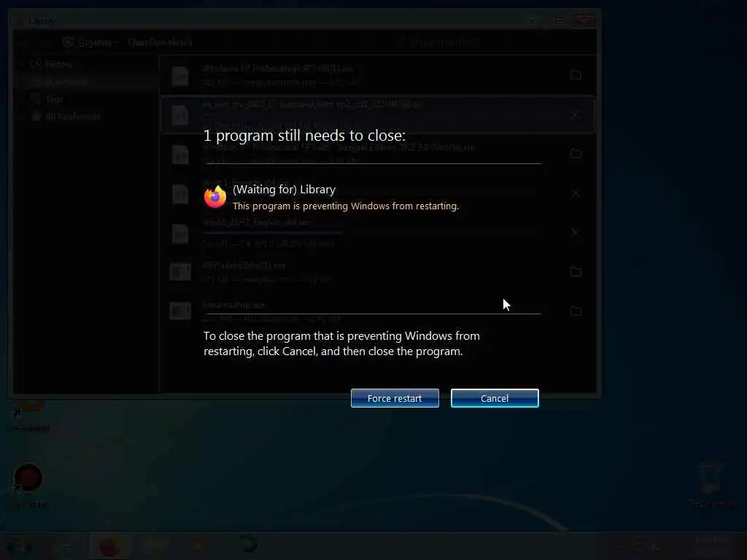Click "This program is preventing Windows from restarting."
This screenshot has height=560, width=747.
(345, 206)
